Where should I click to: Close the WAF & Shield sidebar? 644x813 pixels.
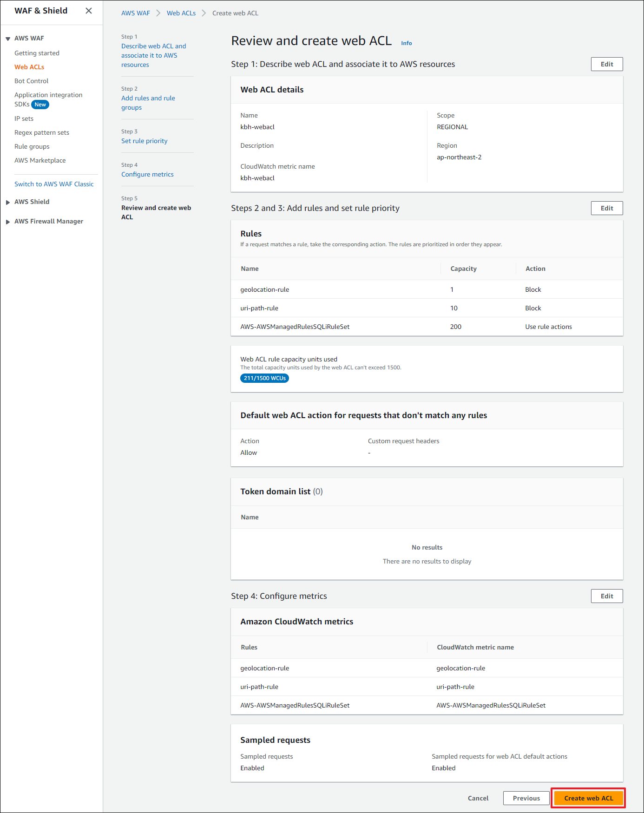tap(88, 11)
